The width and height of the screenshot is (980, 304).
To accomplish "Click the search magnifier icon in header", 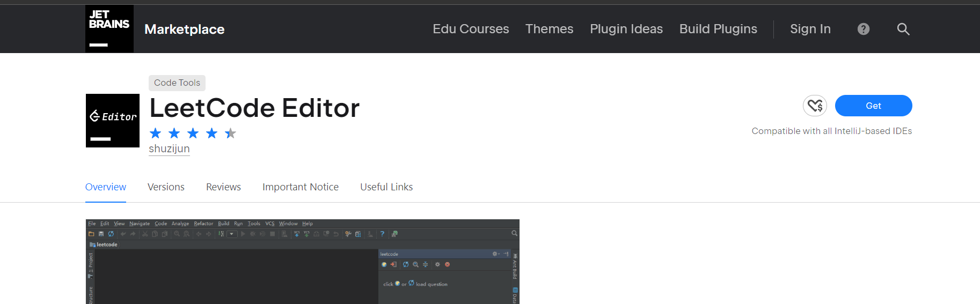I will click(x=903, y=29).
